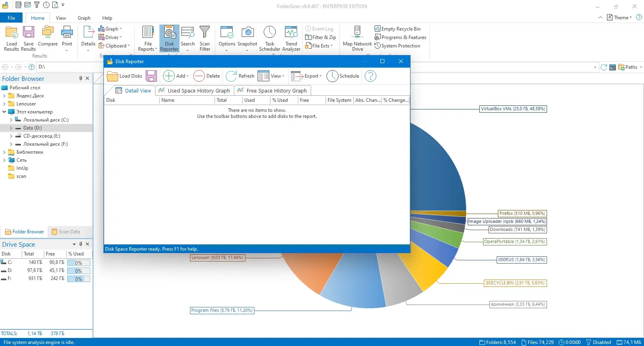Click the D: drive usage bar
This screenshot has height=346, width=644.
[x=78, y=271]
